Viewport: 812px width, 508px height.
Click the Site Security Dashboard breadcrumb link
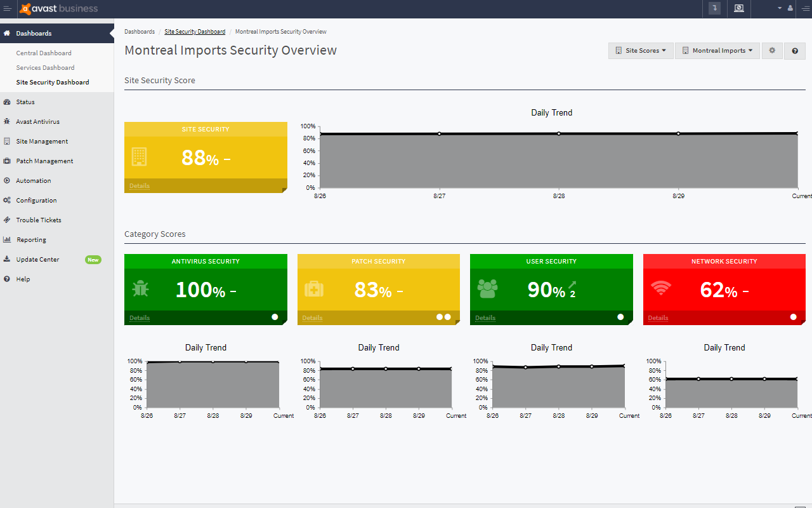[x=195, y=31]
